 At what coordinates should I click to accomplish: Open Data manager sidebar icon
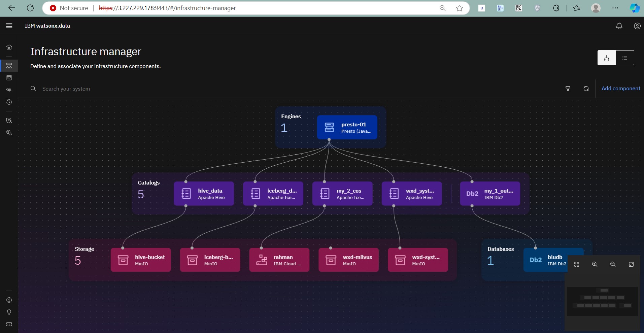point(9,78)
